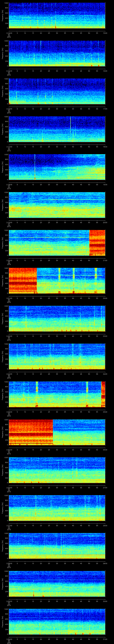Click the 2:22:00 start time label
Viewport: 114px width, 644px height.
[x=9, y=336]
